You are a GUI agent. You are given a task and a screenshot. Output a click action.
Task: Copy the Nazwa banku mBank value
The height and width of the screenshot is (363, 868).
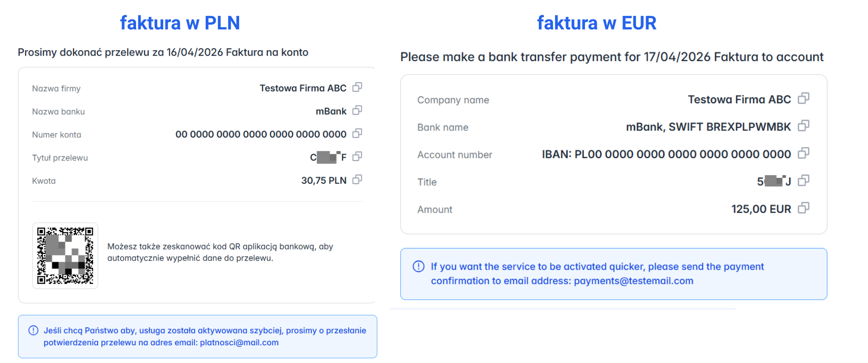point(357,110)
